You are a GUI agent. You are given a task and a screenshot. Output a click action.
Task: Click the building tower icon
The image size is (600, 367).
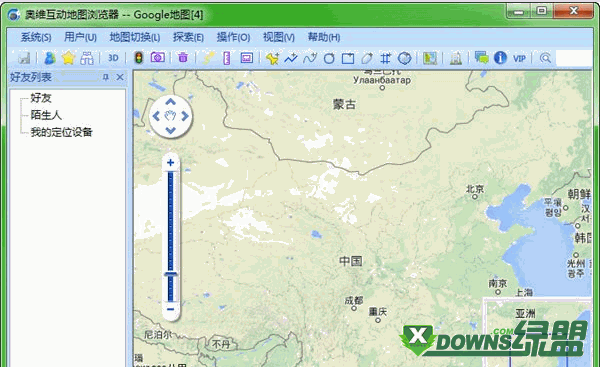[x=455, y=59]
